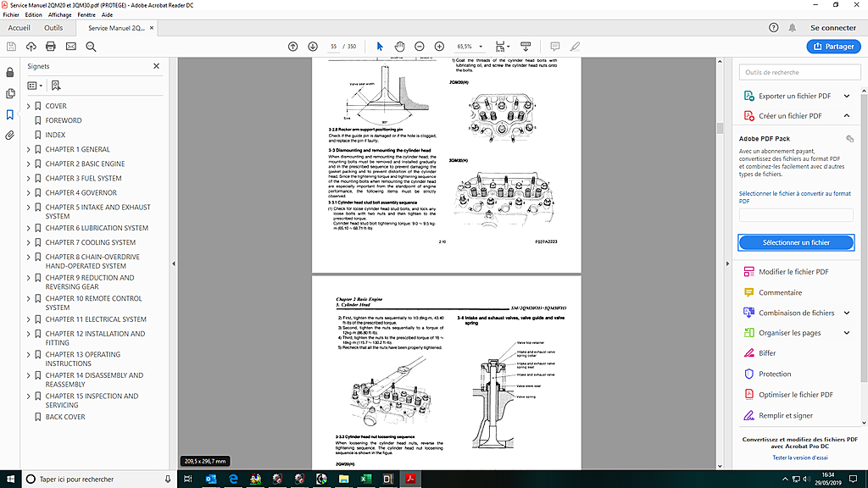Upload the document to the cloud
Viewport: 868px width, 488px height.
(x=31, y=47)
